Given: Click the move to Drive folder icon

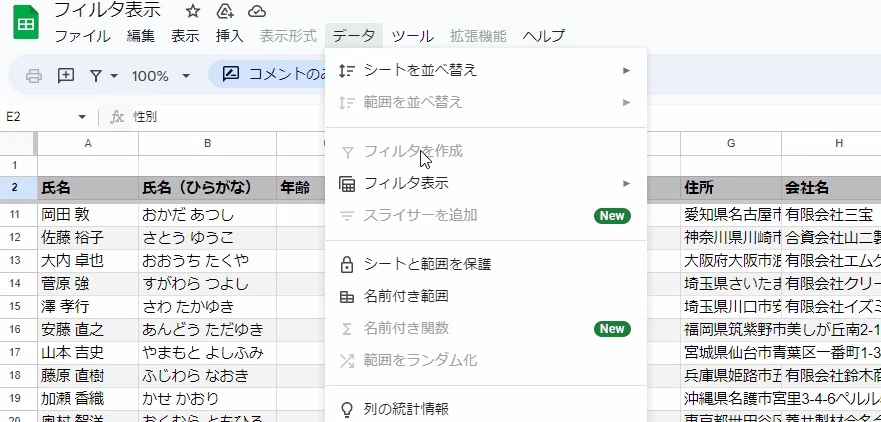Looking at the screenshot, I should pos(225,11).
